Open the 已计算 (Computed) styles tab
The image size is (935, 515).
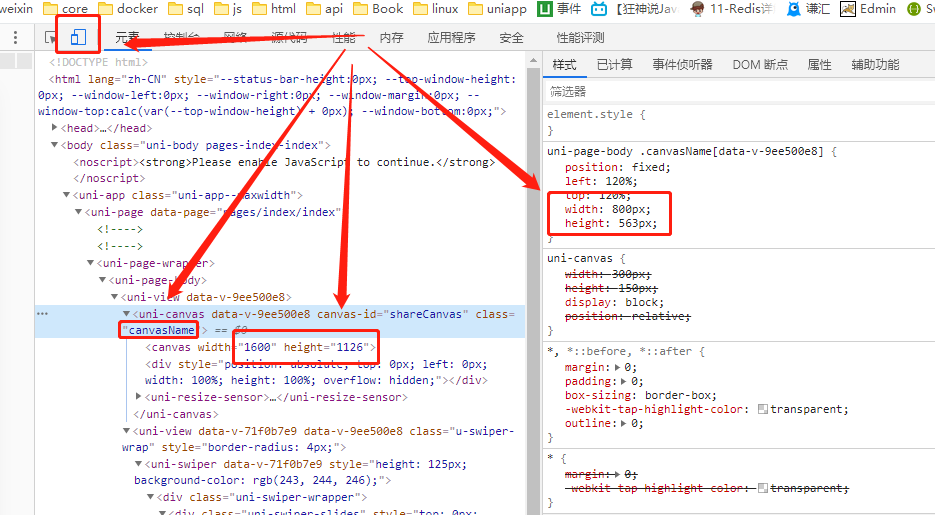(x=614, y=64)
